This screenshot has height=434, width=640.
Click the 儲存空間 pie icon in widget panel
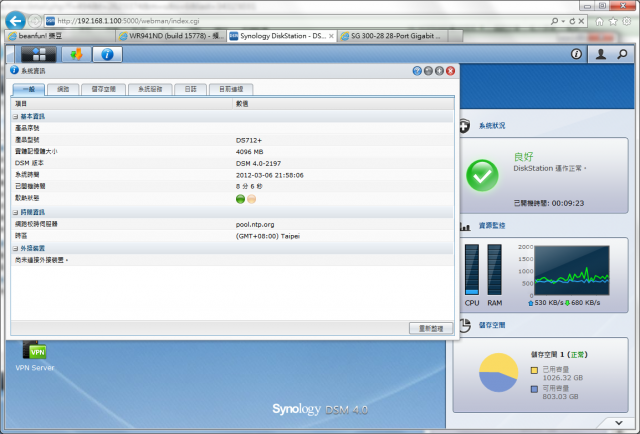tap(465, 325)
